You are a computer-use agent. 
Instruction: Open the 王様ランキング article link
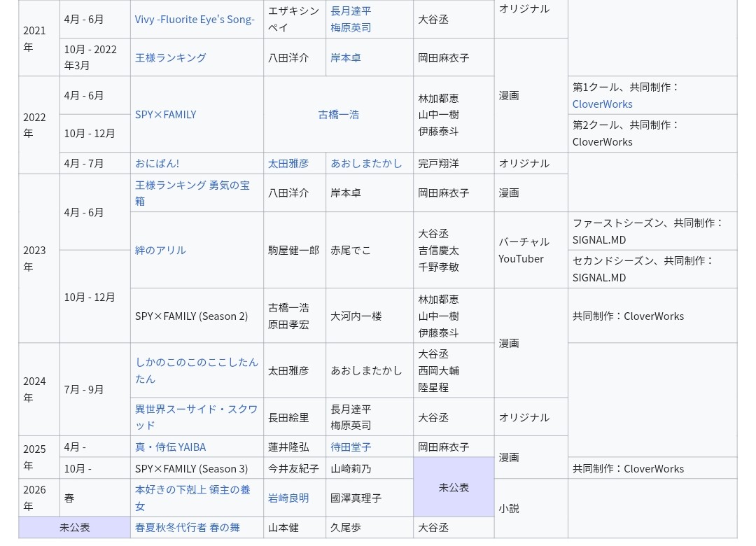coord(171,57)
